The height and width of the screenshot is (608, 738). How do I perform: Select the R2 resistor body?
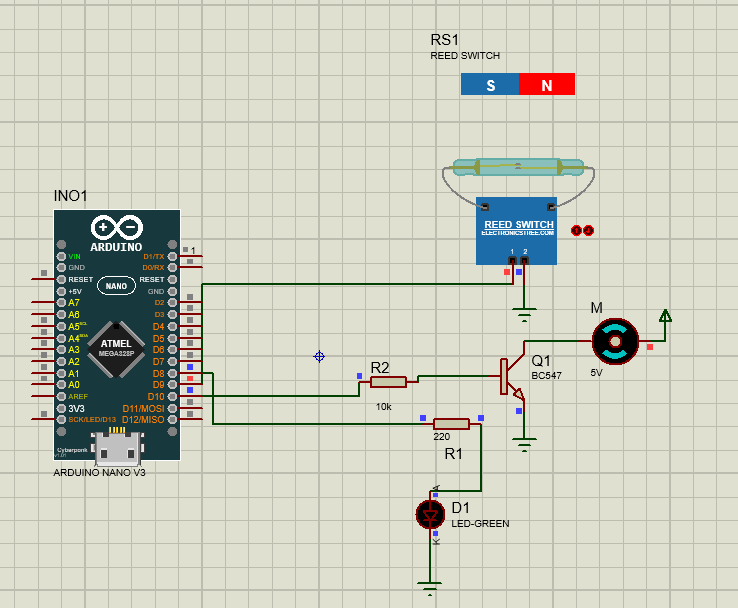[x=388, y=382]
